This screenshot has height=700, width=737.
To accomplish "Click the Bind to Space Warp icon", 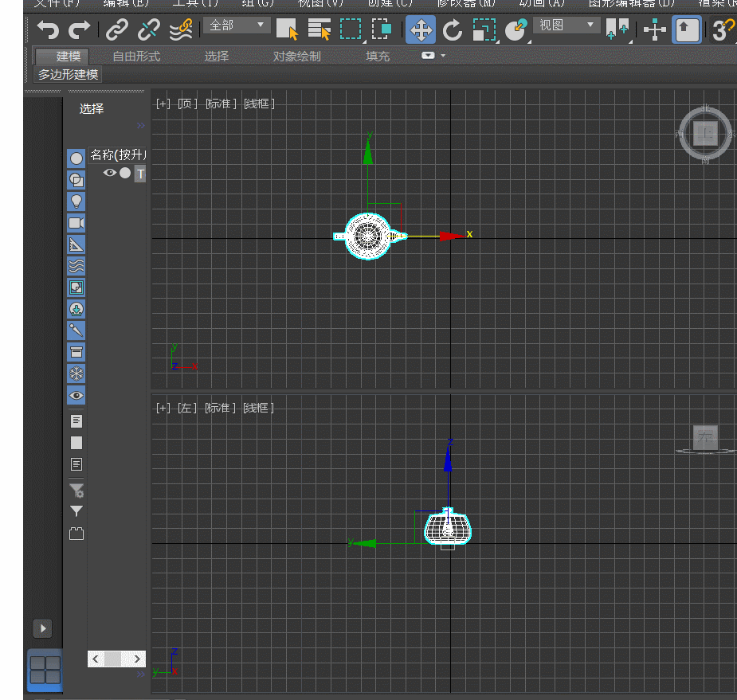I will pyautogui.click(x=181, y=29).
